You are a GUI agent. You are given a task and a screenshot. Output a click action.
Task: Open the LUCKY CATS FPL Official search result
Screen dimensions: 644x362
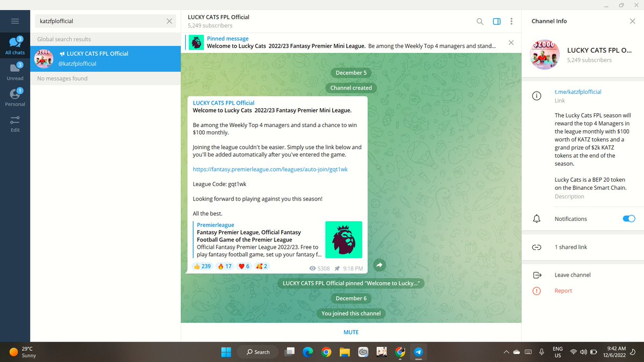(105, 59)
